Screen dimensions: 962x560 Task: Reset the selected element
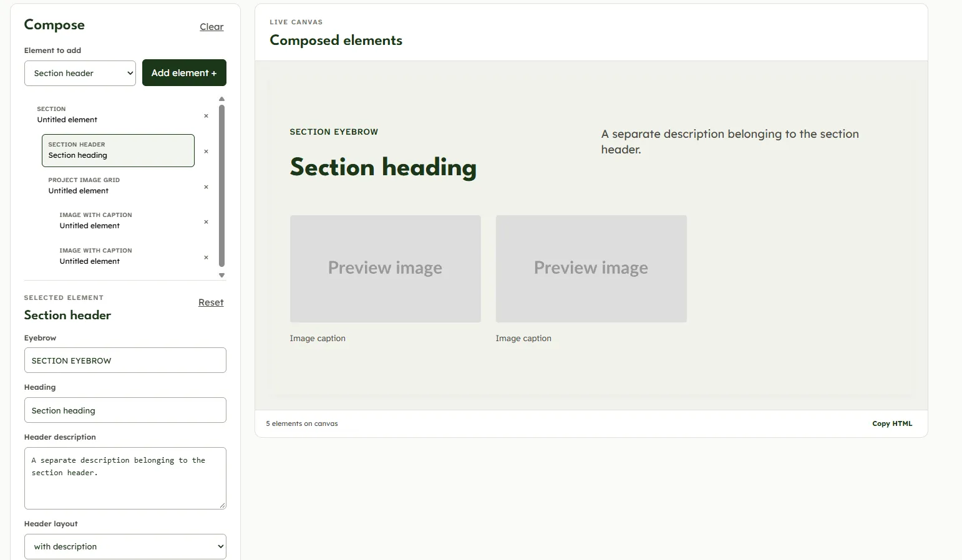click(x=211, y=302)
